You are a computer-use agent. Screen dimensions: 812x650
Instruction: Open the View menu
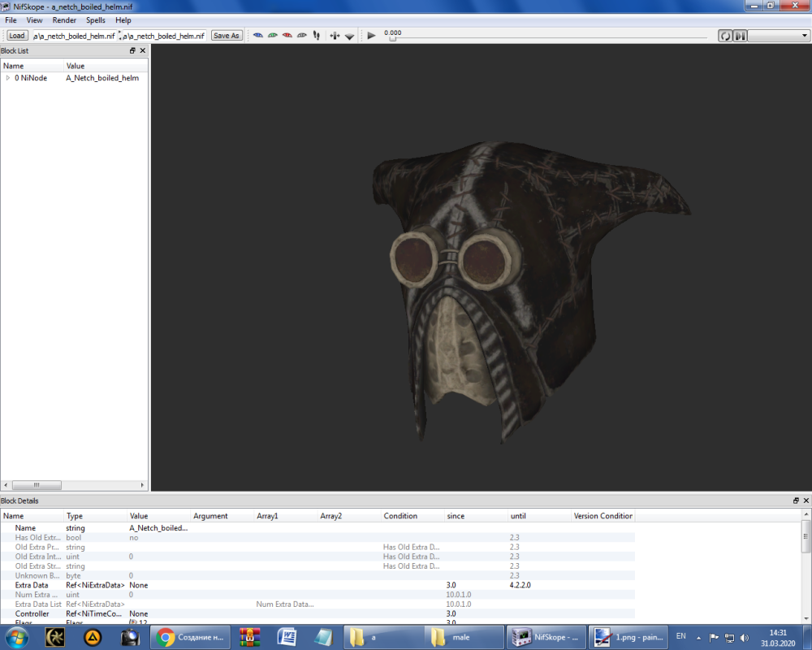[34, 19]
